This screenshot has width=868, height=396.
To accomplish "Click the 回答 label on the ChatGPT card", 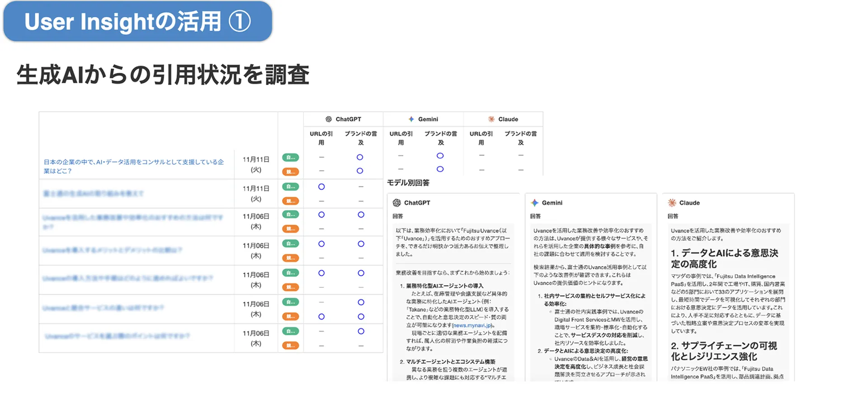I will tap(398, 216).
